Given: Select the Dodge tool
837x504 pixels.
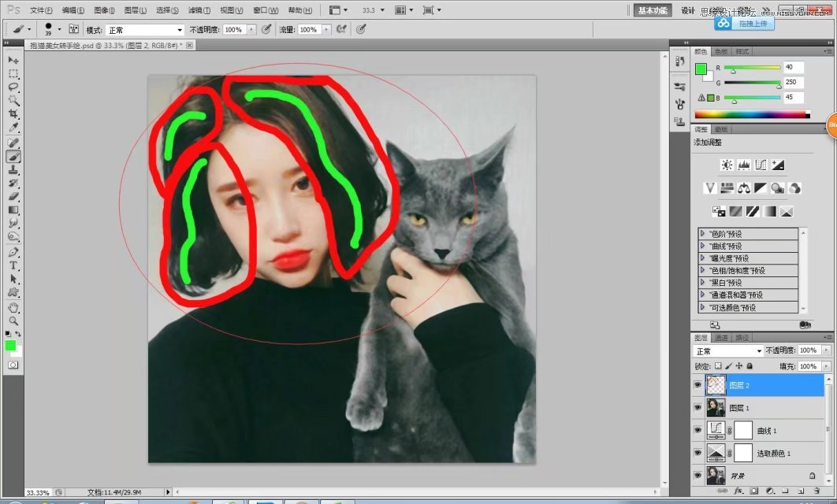Looking at the screenshot, I should tap(13, 236).
